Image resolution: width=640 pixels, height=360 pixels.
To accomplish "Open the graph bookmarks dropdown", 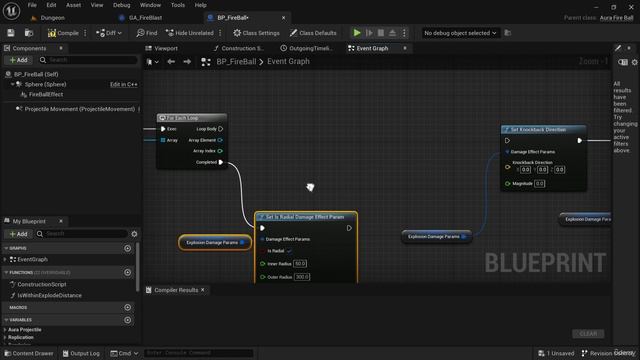I will pos(153,62).
